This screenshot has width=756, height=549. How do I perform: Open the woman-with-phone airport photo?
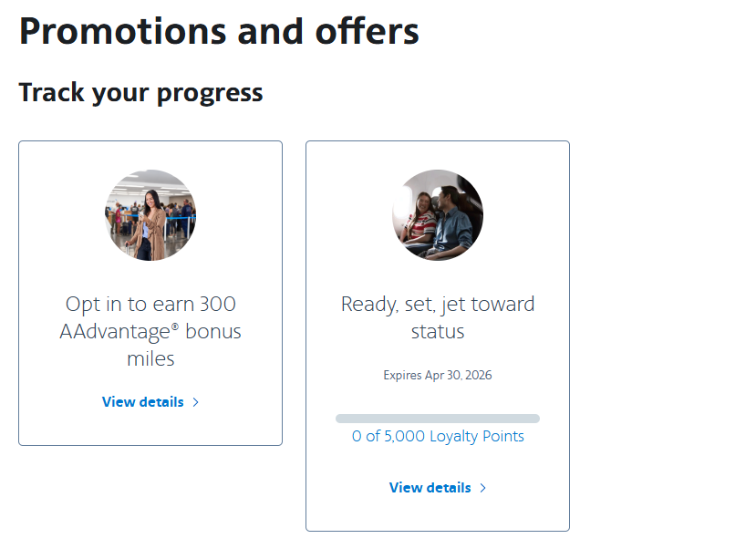150,215
